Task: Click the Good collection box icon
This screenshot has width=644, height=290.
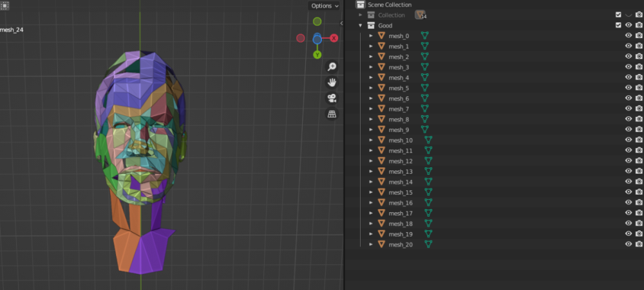Action: (x=370, y=26)
